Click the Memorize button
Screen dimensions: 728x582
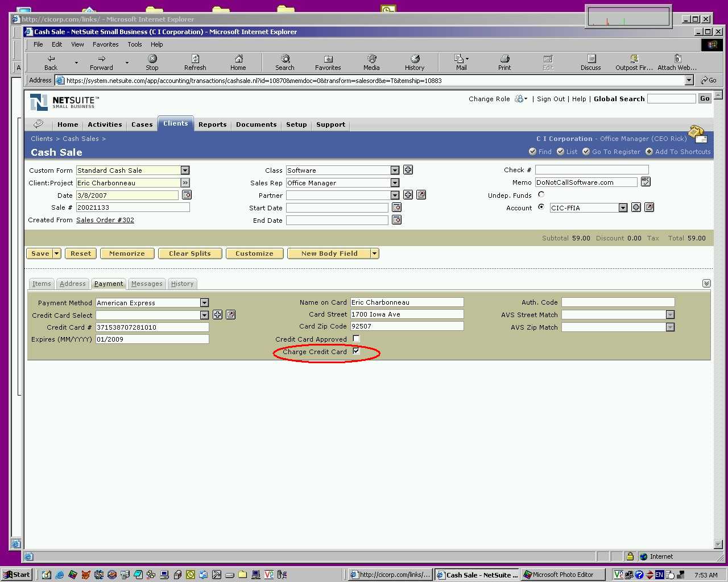coord(127,253)
